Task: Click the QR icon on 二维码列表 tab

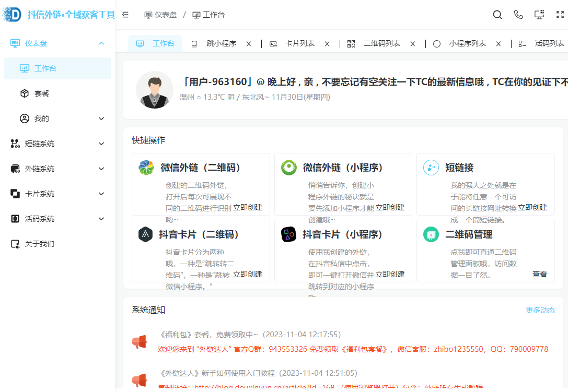Action: (x=351, y=44)
